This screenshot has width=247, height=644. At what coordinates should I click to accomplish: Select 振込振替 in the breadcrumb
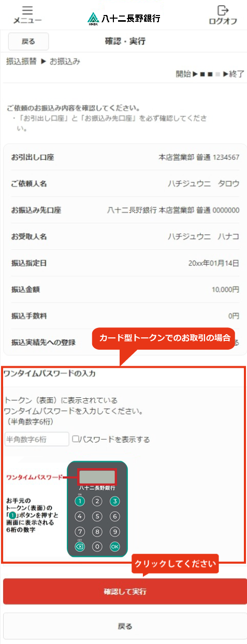click(x=22, y=62)
